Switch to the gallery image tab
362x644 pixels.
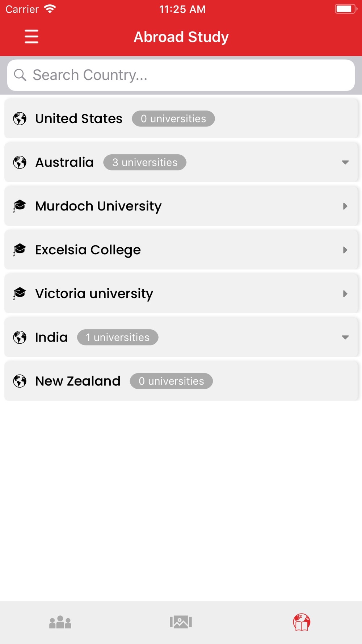pyautogui.click(x=181, y=622)
